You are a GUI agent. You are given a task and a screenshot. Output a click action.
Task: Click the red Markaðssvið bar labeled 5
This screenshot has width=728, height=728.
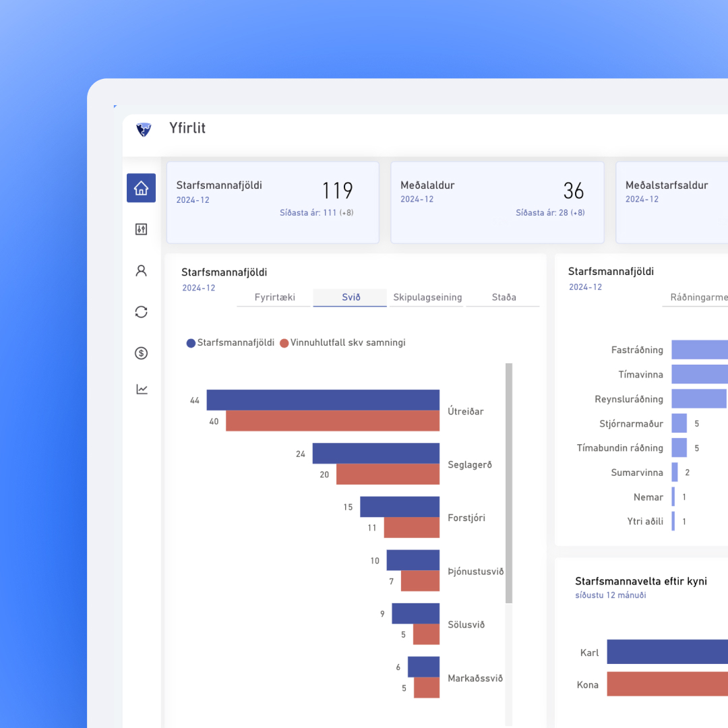[x=427, y=688]
